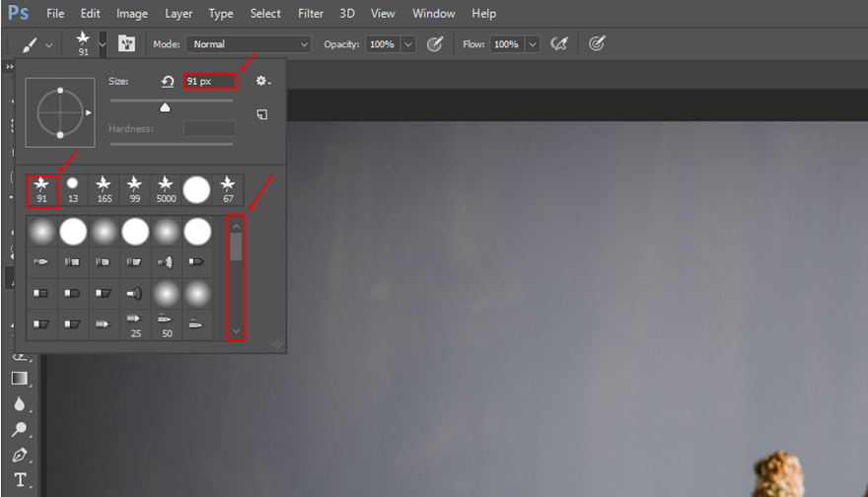Select the recent round brush labeled 13

pyautogui.click(x=73, y=190)
